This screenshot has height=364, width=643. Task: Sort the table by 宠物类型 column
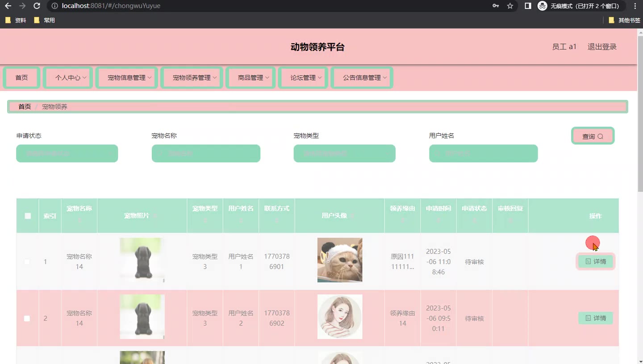(205, 220)
